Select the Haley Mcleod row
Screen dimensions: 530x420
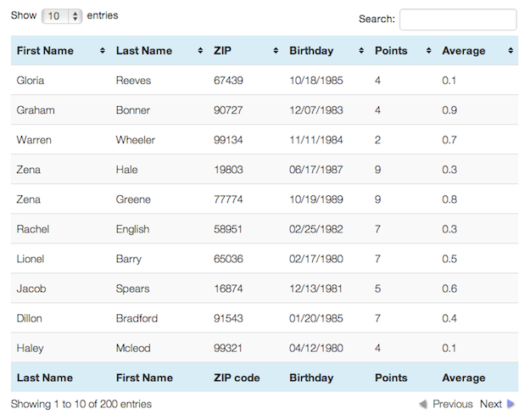coord(264,348)
